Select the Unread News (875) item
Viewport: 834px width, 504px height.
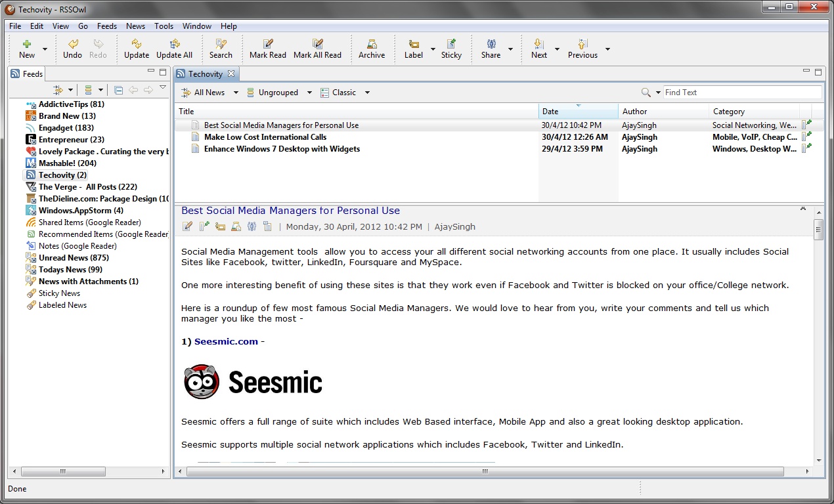(x=67, y=258)
